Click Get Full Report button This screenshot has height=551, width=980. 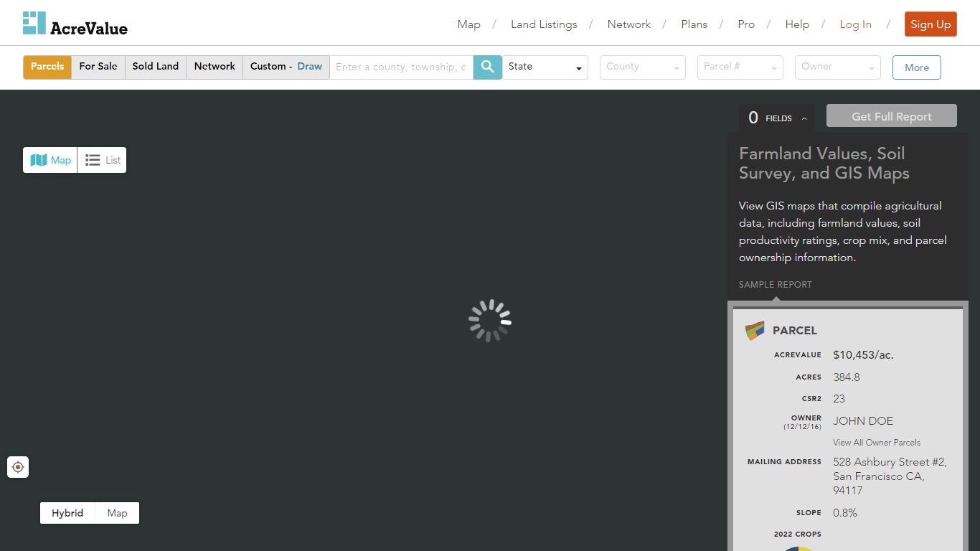[892, 116]
